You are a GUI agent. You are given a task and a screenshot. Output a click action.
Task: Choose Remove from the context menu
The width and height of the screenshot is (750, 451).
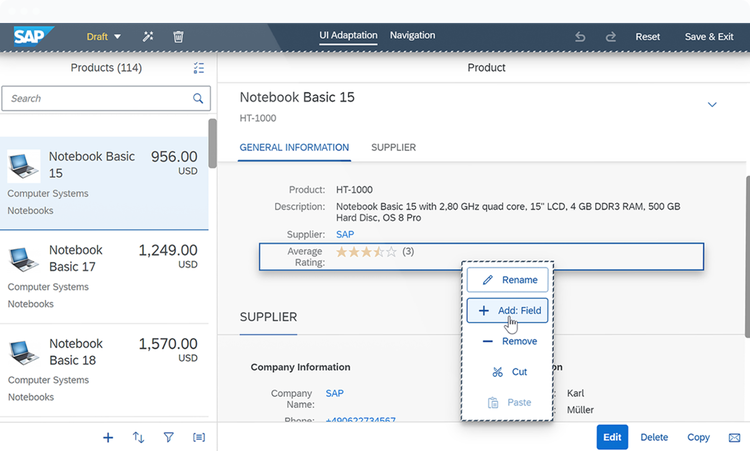click(x=507, y=341)
